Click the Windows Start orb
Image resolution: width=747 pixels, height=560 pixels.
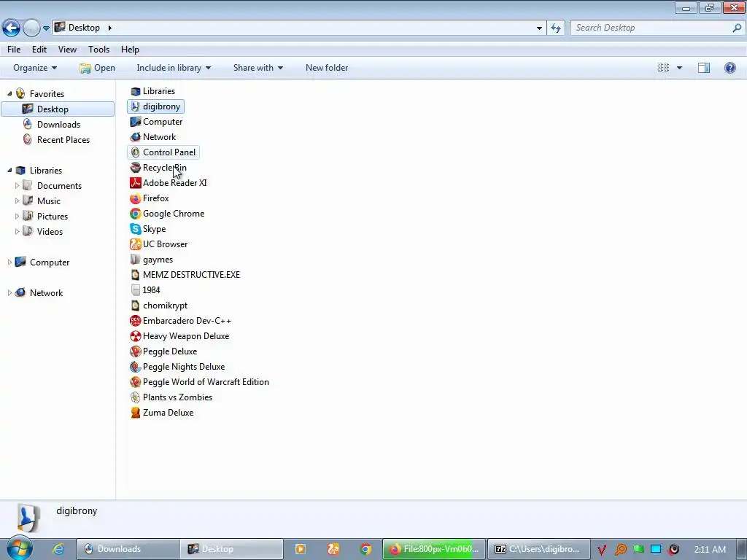click(18, 548)
